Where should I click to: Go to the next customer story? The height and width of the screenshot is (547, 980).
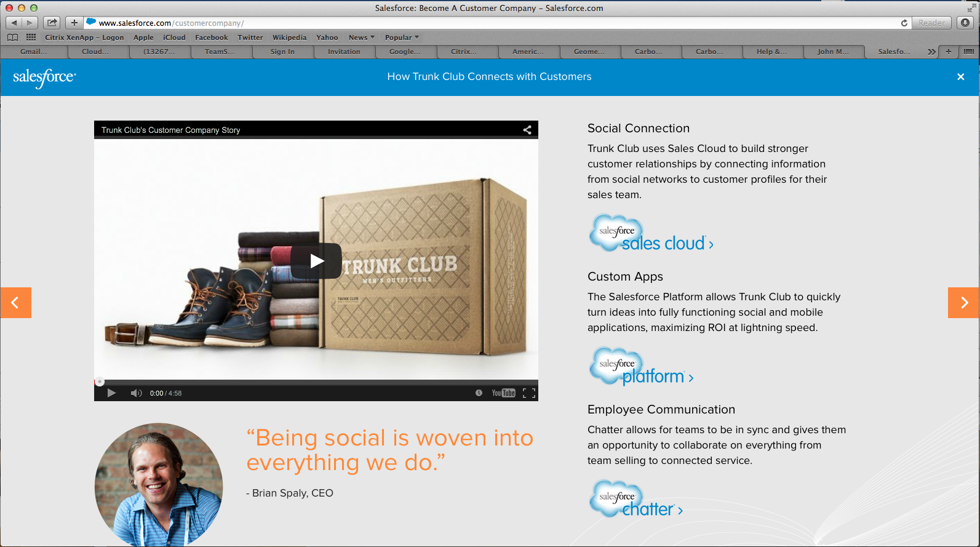click(x=963, y=303)
